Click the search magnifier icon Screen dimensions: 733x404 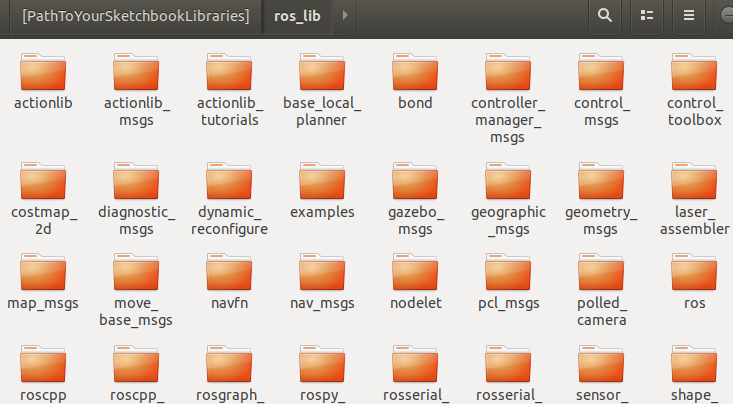pyautogui.click(x=604, y=15)
